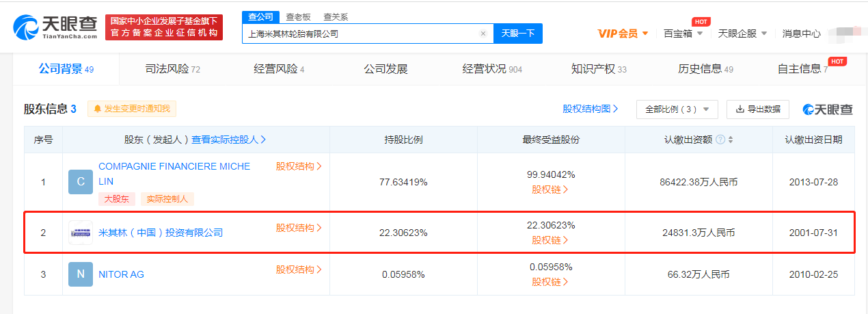
Task: Click the 米其林(中国)投资 company logo thumbnail
Action: tap(81, 233)
